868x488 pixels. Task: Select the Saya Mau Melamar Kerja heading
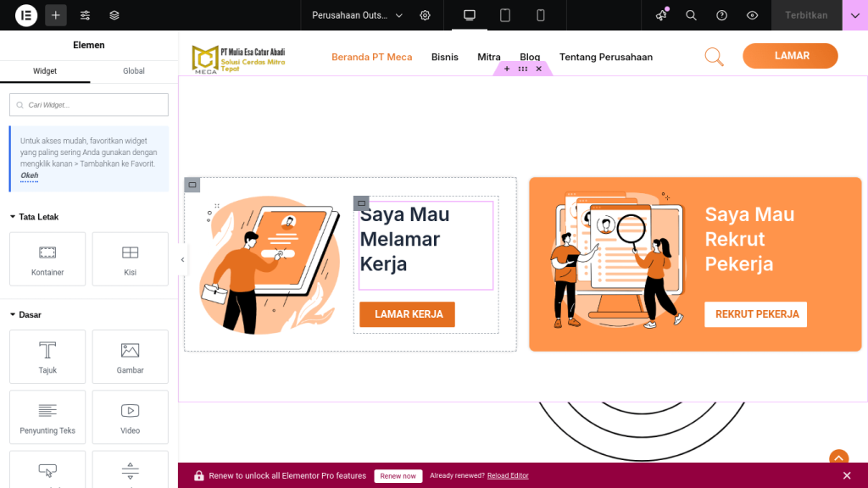pos(426,245)
